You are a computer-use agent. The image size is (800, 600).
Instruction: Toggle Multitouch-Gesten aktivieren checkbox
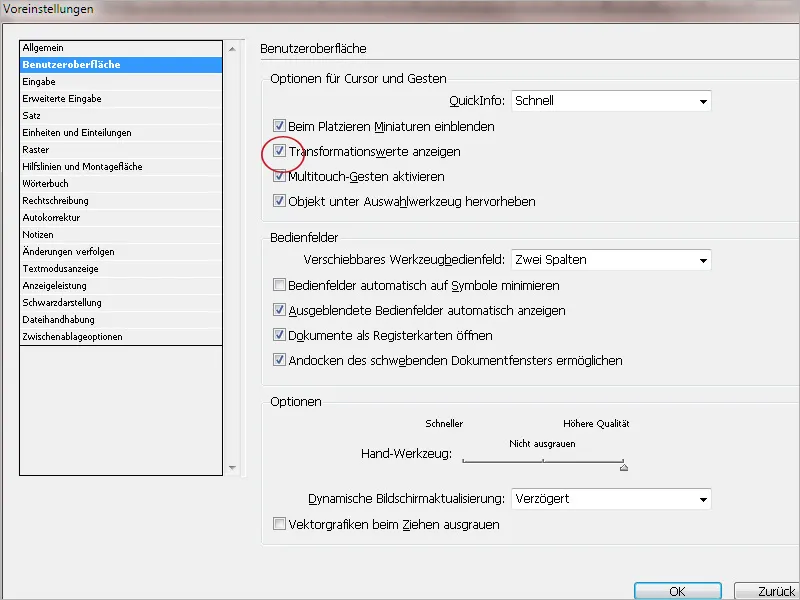[279, 176]
